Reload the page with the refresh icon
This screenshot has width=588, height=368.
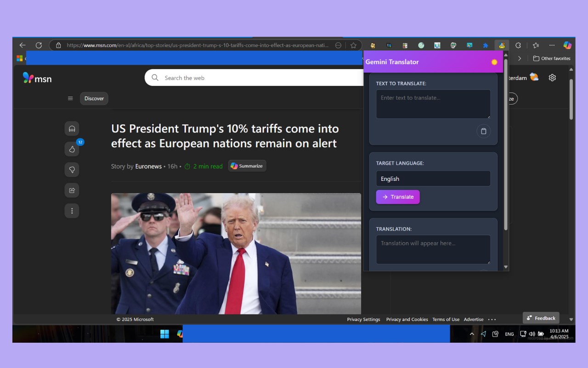tap(39, 45)
